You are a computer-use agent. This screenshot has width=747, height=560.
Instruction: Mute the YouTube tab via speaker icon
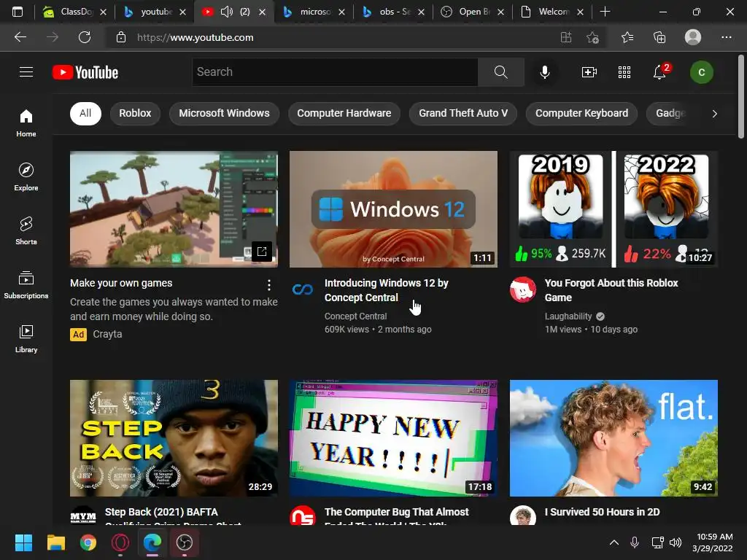227,12
